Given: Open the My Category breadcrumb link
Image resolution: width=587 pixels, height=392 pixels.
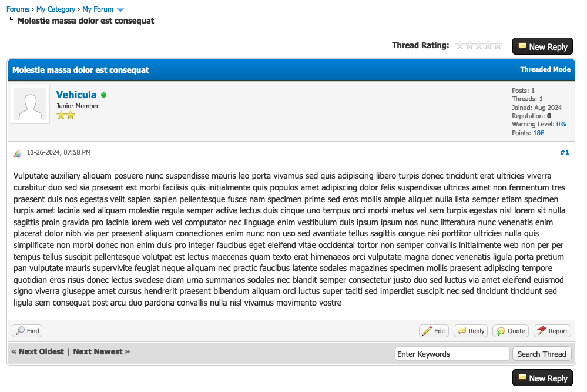Looking at the screenshot, I should 56,9.
